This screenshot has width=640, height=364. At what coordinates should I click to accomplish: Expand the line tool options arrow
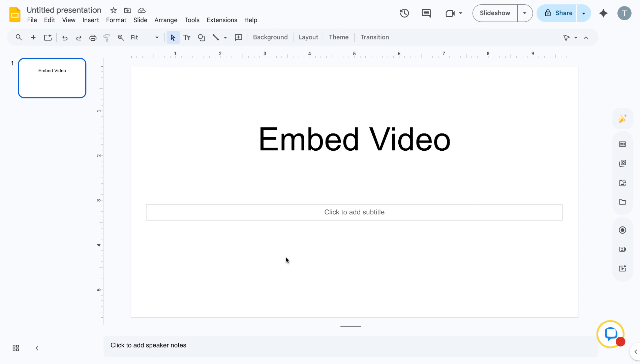(225, 37)
